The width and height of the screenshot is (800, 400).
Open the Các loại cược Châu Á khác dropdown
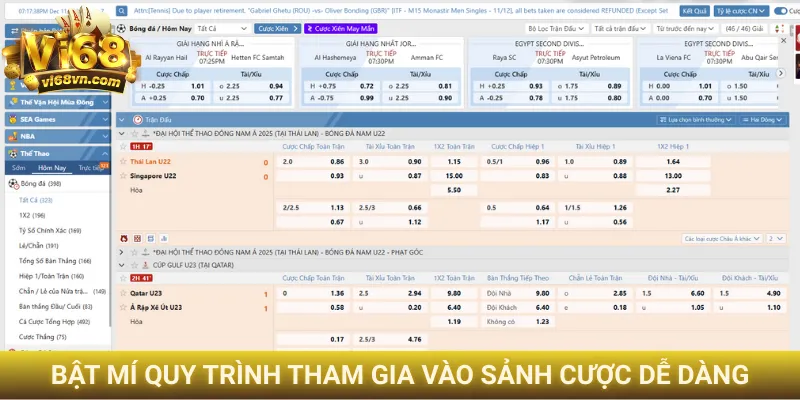coord(722,238)
